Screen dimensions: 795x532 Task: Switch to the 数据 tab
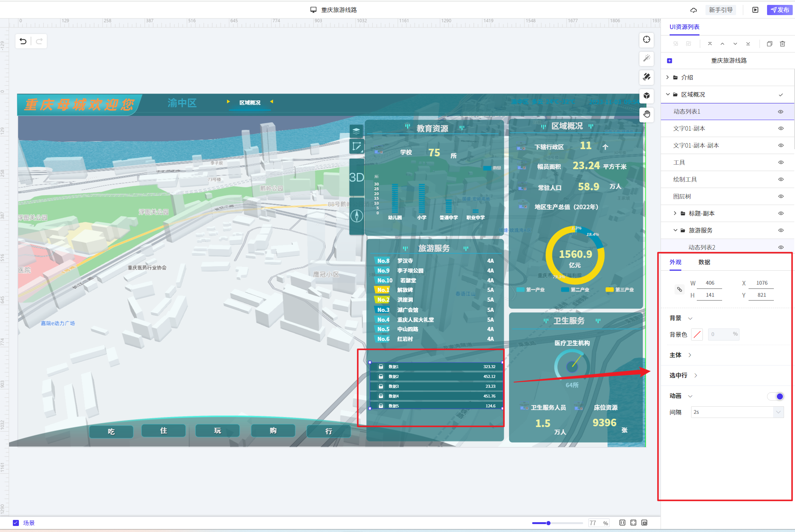coord(704,262)
